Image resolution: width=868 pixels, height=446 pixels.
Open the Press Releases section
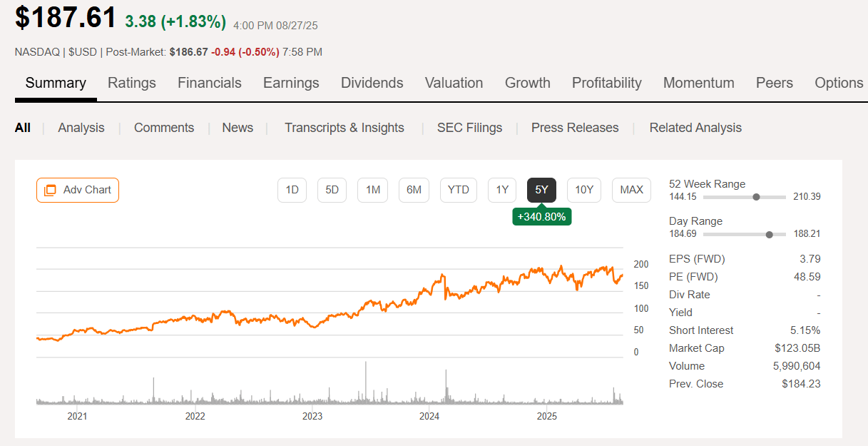pos(575,127)
